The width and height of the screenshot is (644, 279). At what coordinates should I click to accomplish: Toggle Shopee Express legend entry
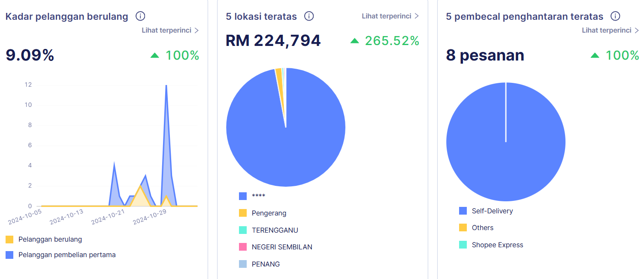point(497,245)
